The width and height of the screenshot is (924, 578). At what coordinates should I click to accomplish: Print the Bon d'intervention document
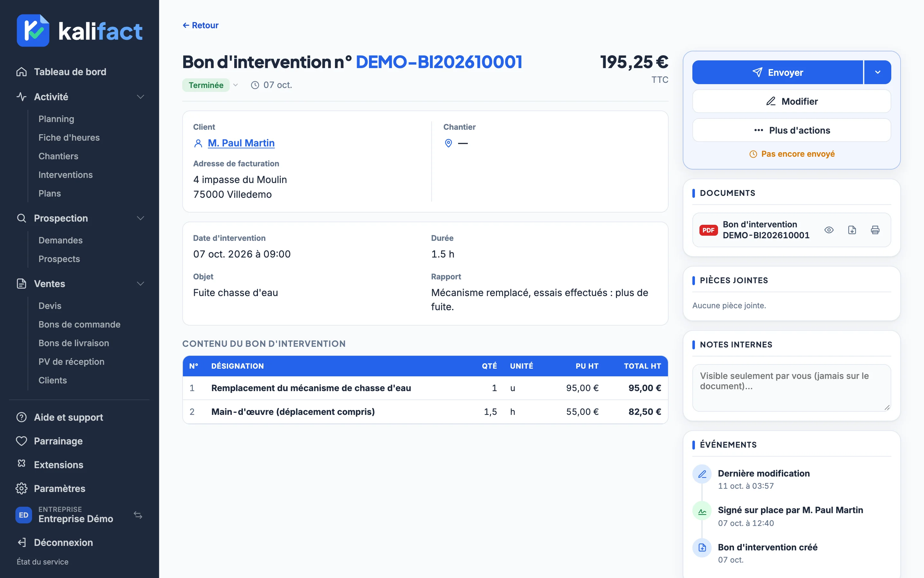point(875,230)
